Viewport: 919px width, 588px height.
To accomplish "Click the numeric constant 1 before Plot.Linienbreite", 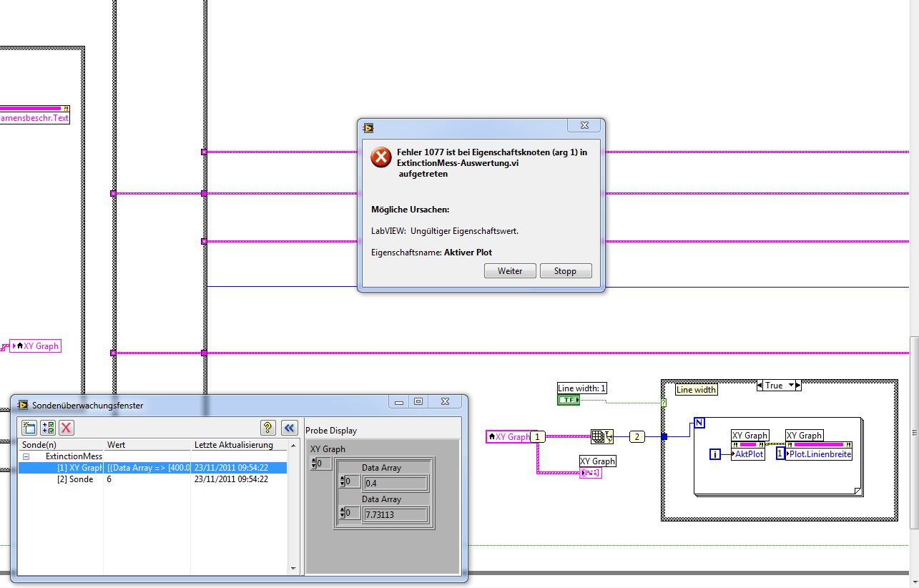I will pyautogui.click(x=780, y=454).
